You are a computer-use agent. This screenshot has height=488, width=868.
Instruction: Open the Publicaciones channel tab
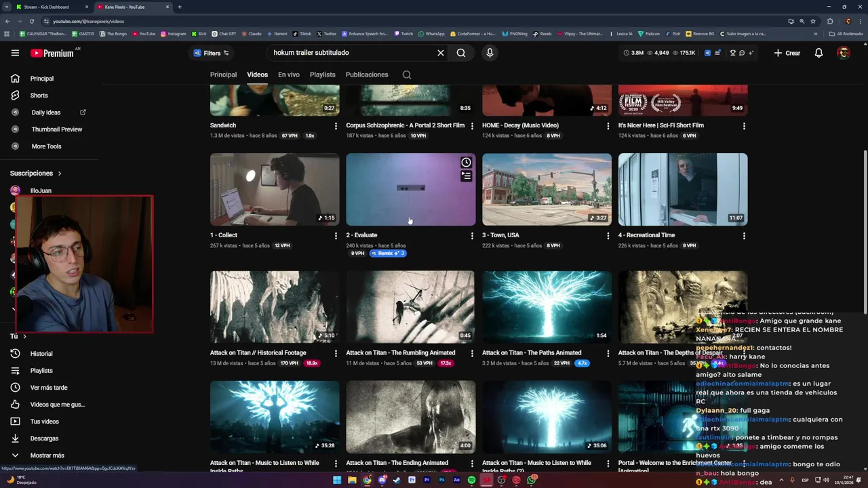click(x=367, y=75)
